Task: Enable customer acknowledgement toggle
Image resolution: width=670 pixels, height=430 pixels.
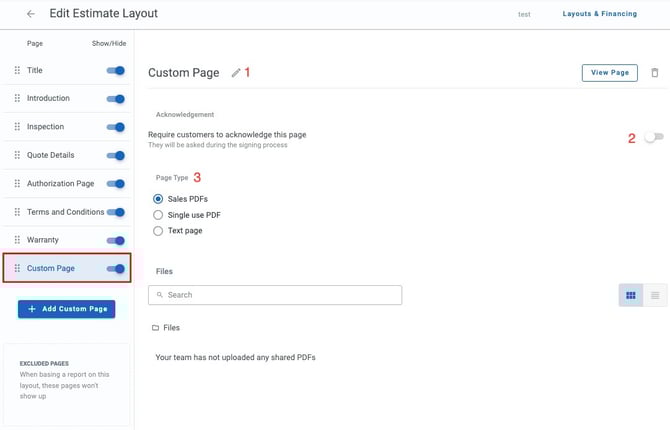Action: (653, 138)
